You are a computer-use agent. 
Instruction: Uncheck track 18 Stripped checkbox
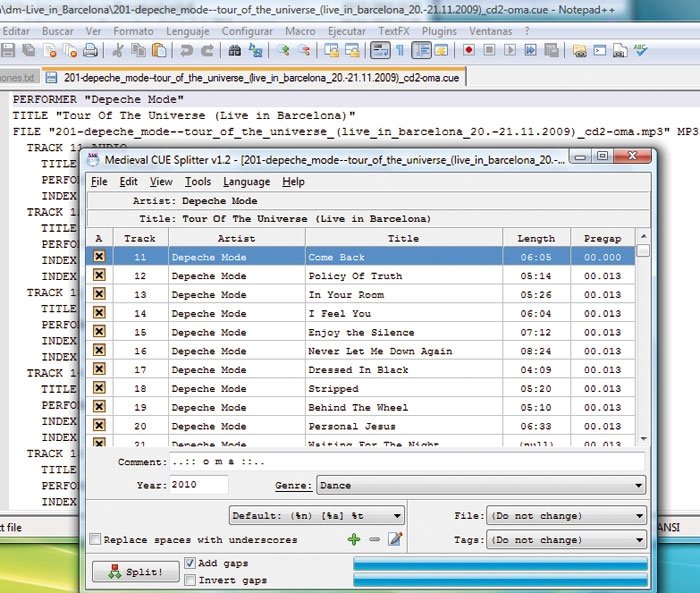(x=99, y=388)
